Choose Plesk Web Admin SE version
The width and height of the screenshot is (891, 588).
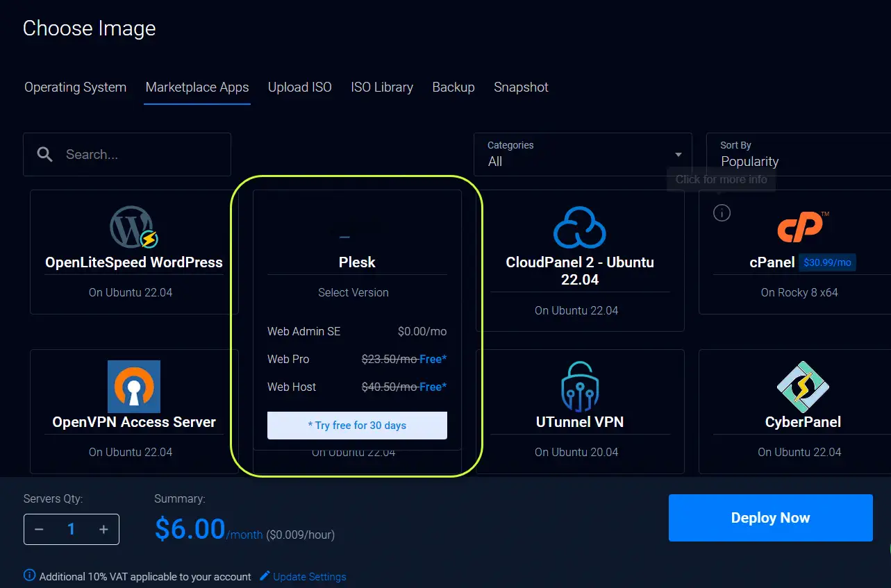357,332
